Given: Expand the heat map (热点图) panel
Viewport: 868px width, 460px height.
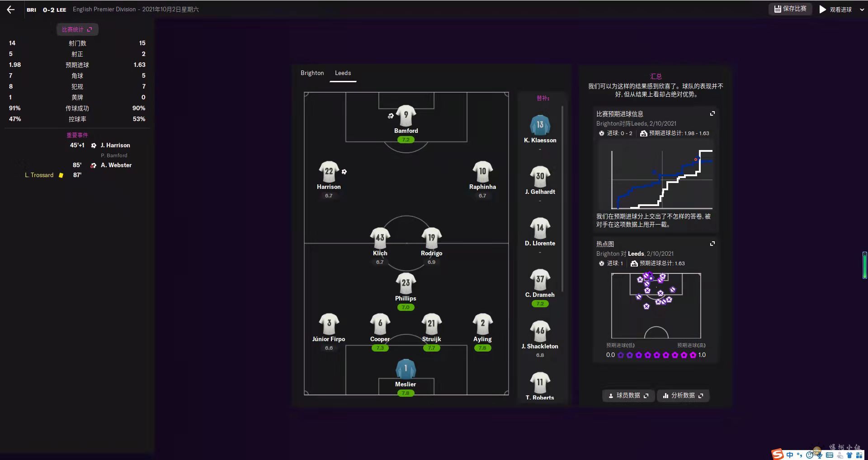Looking at the screenshot, I should click(712, 244).
